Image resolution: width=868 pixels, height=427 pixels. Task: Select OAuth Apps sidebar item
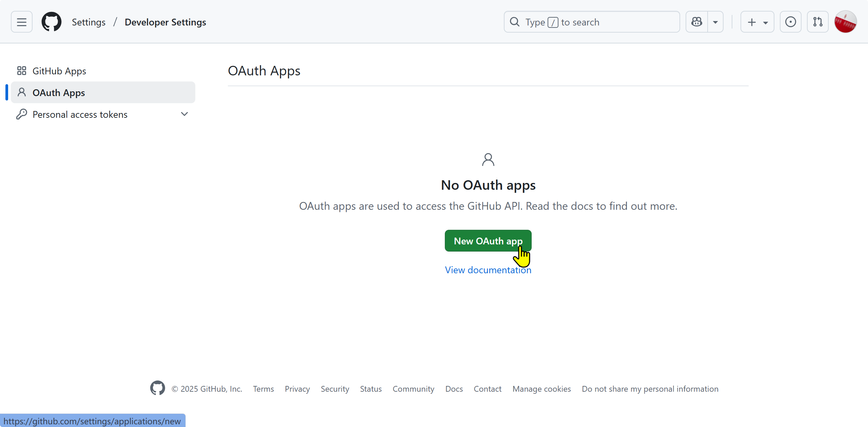coord(59,93)
